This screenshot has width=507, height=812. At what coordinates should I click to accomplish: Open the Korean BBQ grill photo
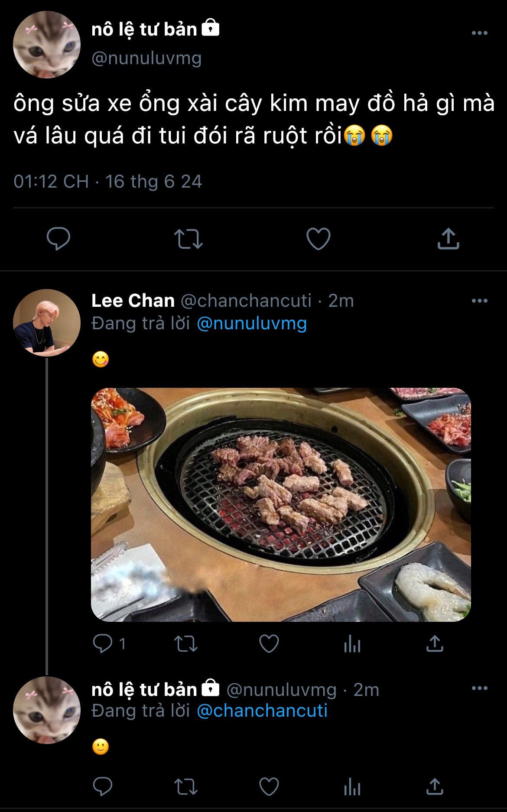(x=281, y=504)
